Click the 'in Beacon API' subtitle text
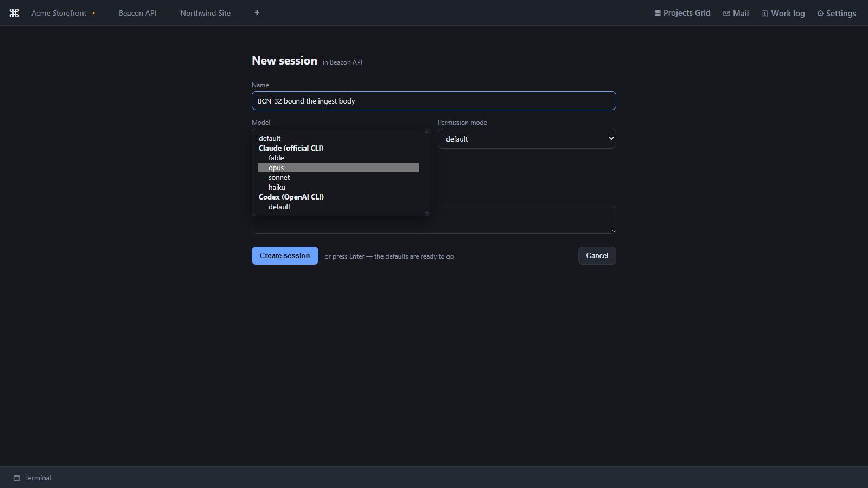The width and height of the screenshot is (868, 488). coord(342,62)
